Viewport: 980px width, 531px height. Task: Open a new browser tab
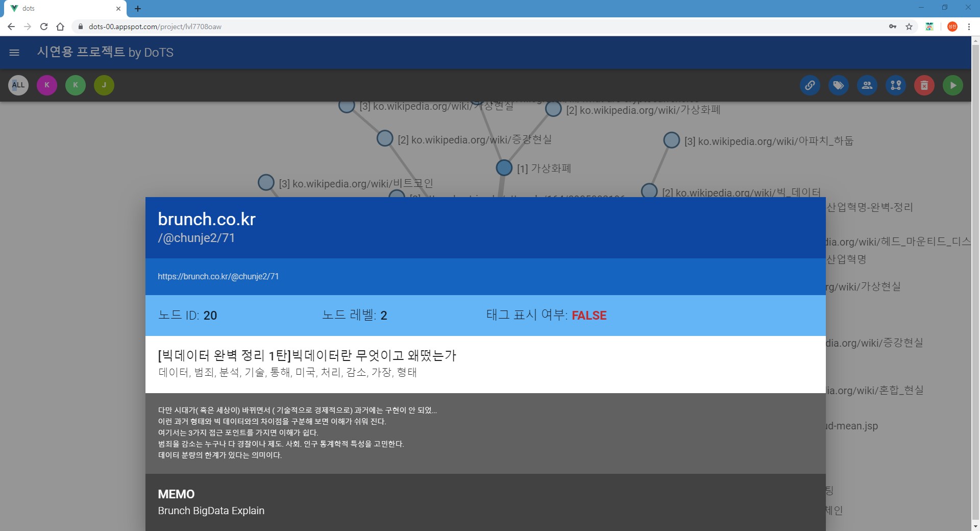tap(138, 9)
